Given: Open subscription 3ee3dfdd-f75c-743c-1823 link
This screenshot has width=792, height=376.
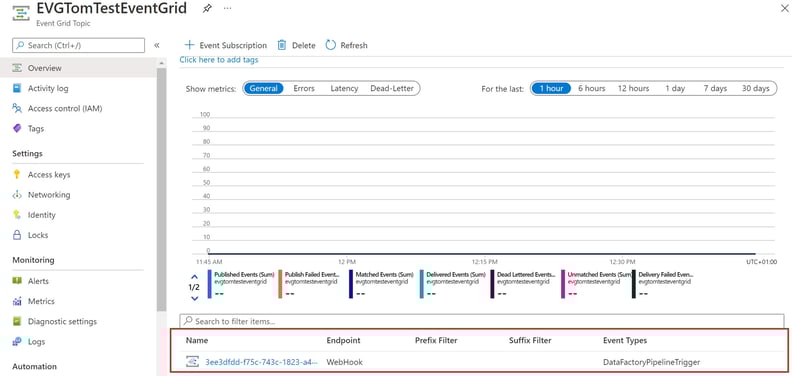Looking at the screenshot, I should click(x=262, y=362).
